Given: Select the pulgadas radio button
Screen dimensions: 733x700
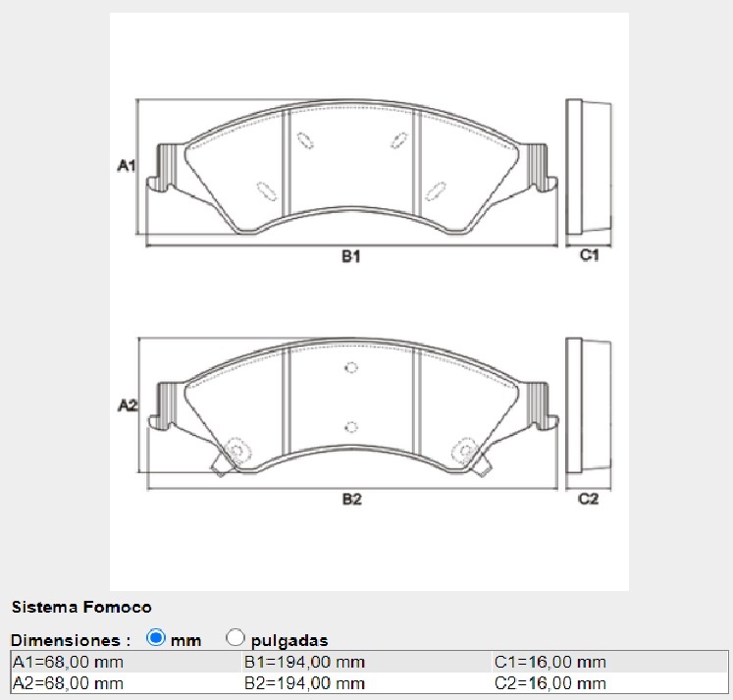Looking at the screenshot, I should [x=236, y=638].
